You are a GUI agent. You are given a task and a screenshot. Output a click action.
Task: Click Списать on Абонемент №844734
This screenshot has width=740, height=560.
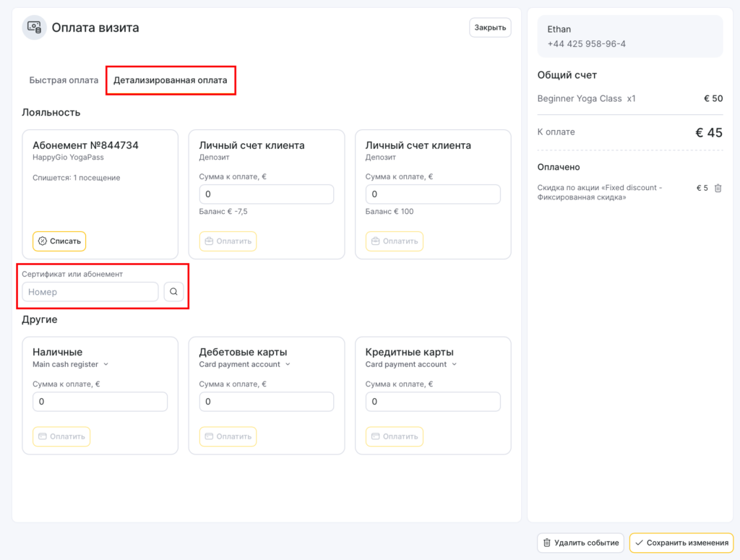(59, 241)
